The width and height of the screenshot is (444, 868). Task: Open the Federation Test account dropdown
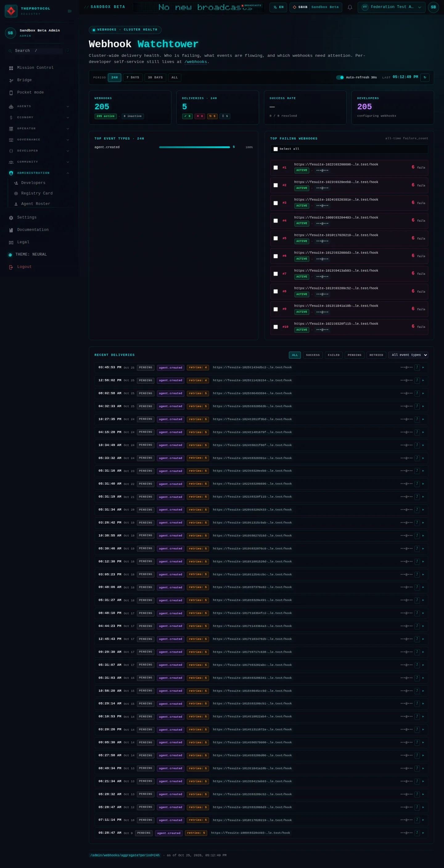[392, 7]
